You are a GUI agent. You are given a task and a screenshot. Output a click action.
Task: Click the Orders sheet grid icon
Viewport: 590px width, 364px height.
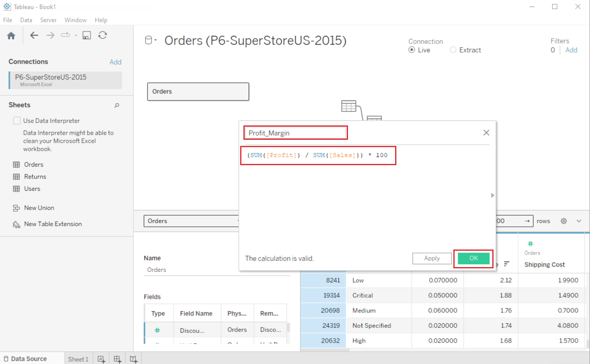(16, 165)
